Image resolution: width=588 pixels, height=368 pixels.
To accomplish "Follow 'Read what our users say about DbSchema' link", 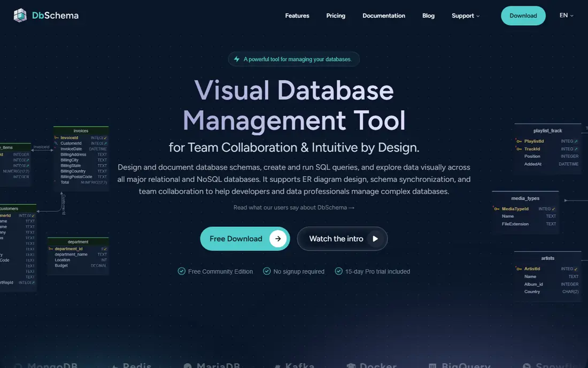I will tap(293, 208).
